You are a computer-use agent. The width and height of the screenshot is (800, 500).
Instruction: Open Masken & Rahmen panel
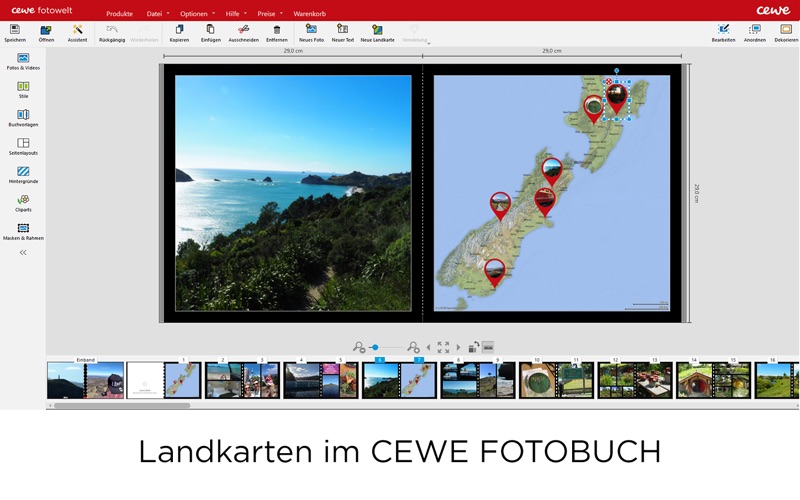(x=23, y=232)
